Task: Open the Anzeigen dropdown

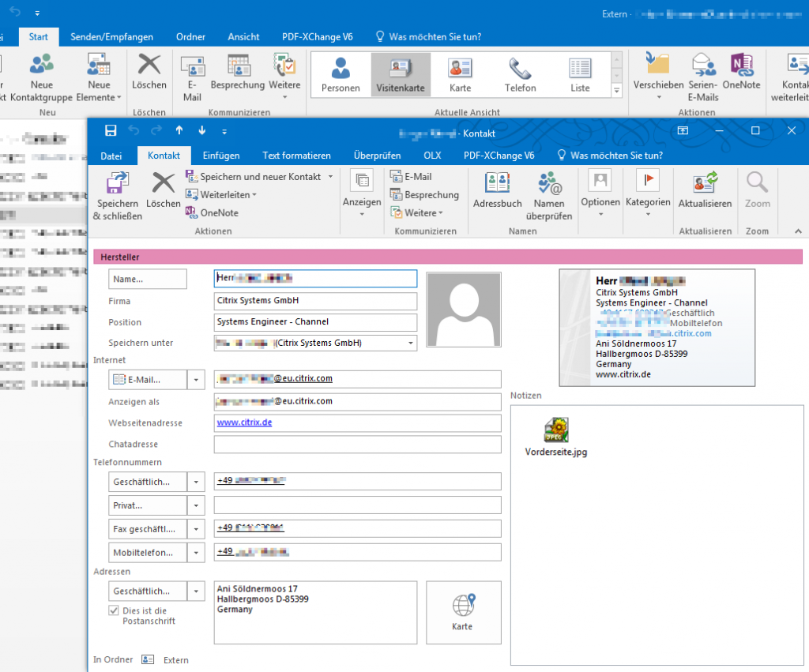Action: (x=362, y=196)
